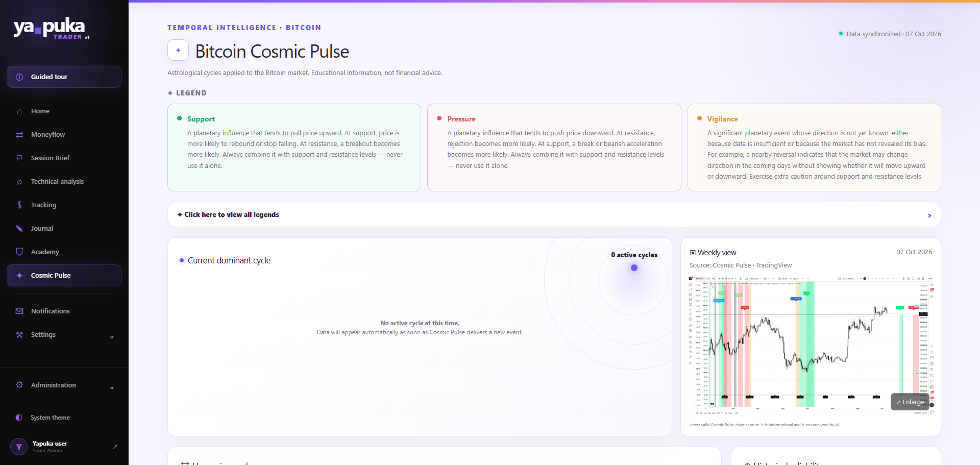
Task: Click the Guided tour info icon
Action: [x=19, y=77]
